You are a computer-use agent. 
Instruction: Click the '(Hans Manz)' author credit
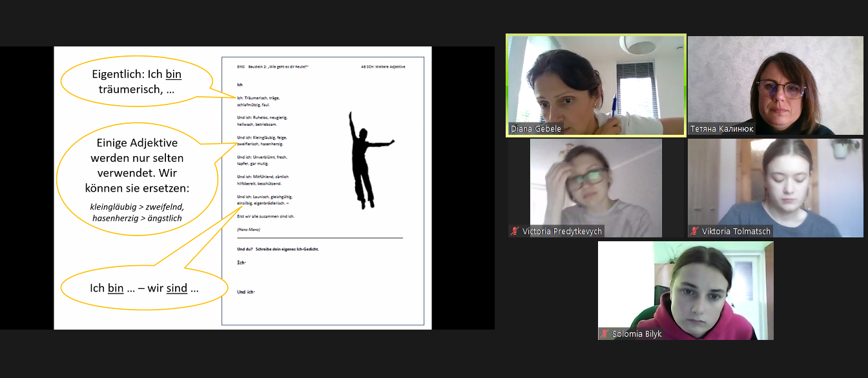pyautogui.click(x=249, y=230)
